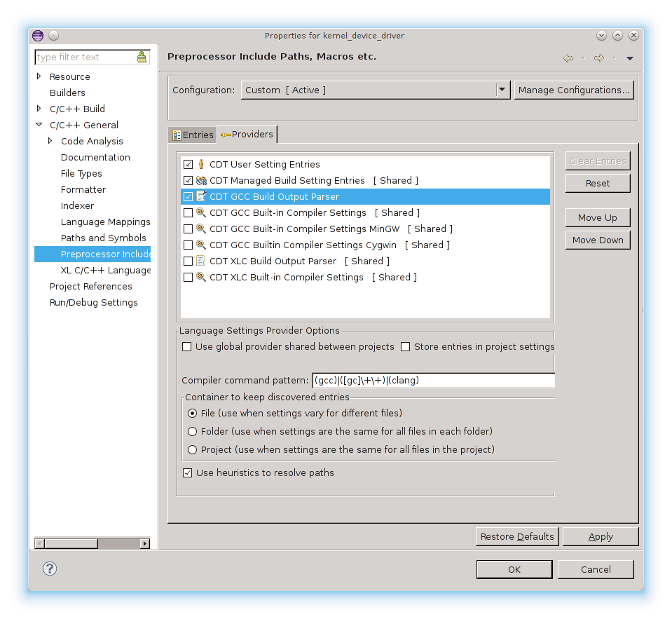The image size is (672, 619).
Task: Click the Entries tab icon
Action: (177, 135)
